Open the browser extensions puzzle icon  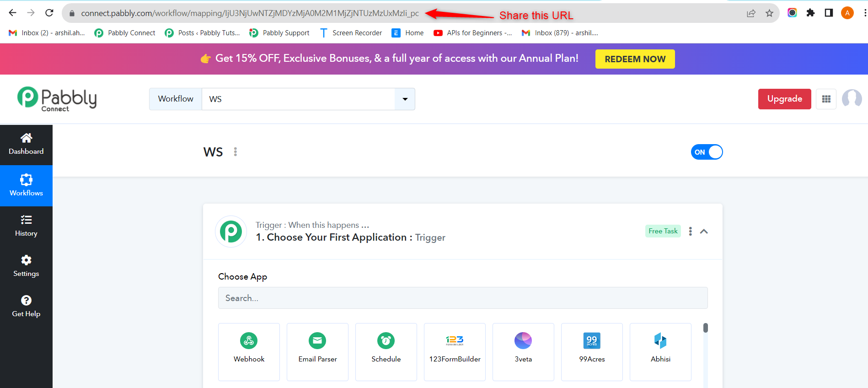click(x=810, y=13)
